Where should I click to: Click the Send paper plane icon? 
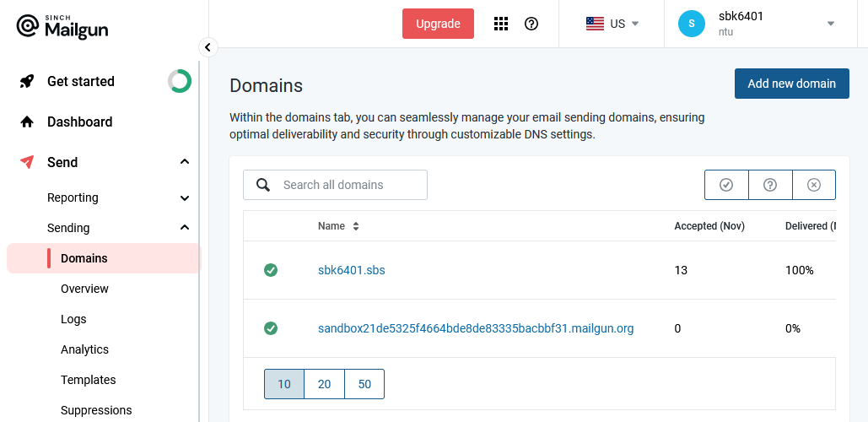[27, 162]
